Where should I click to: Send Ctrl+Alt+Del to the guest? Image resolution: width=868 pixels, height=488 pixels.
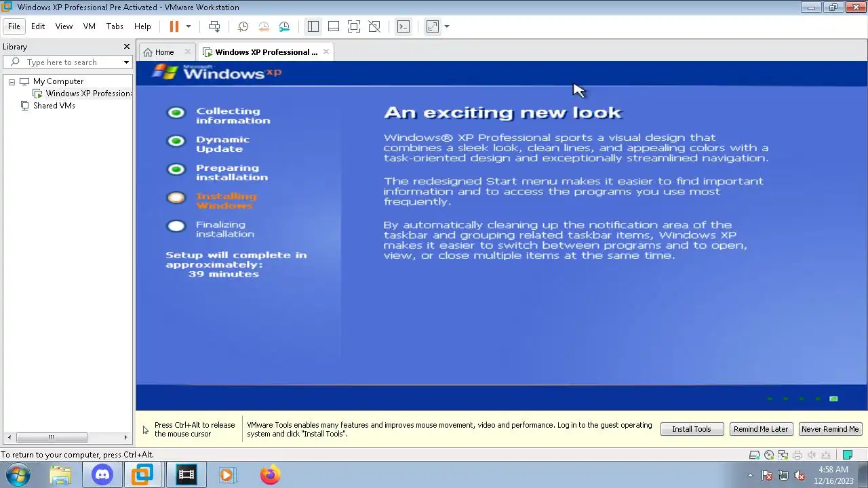214,26
